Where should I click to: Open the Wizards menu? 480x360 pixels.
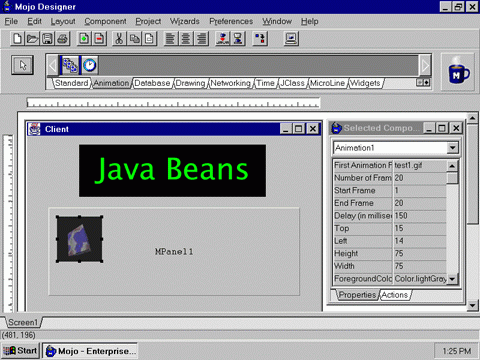point(185,21)
